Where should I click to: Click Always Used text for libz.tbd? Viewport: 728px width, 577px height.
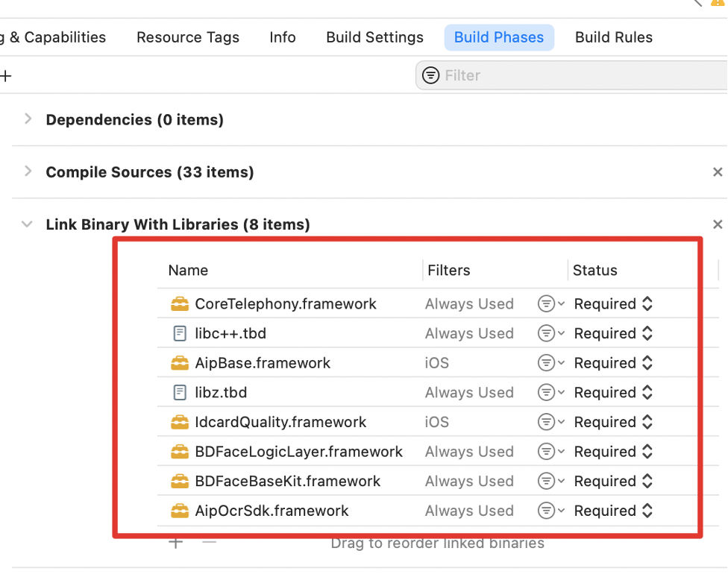click(x=469, y=392)
